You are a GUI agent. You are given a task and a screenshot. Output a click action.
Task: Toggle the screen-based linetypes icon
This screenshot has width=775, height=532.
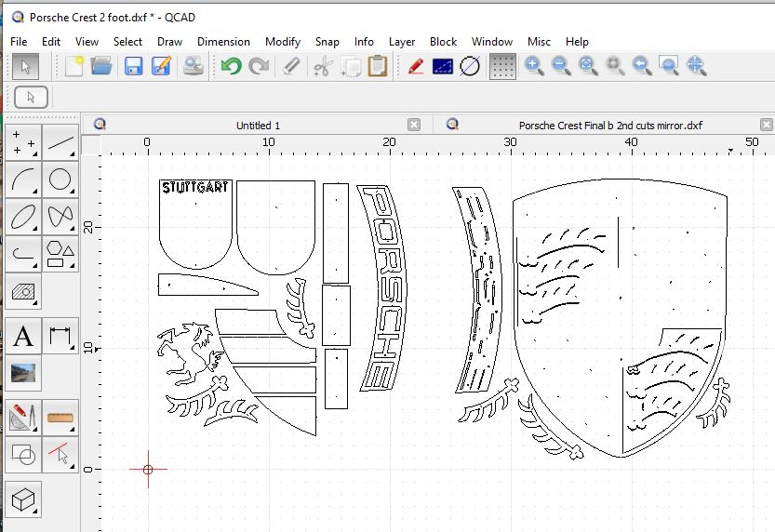[x=442, y=66]
